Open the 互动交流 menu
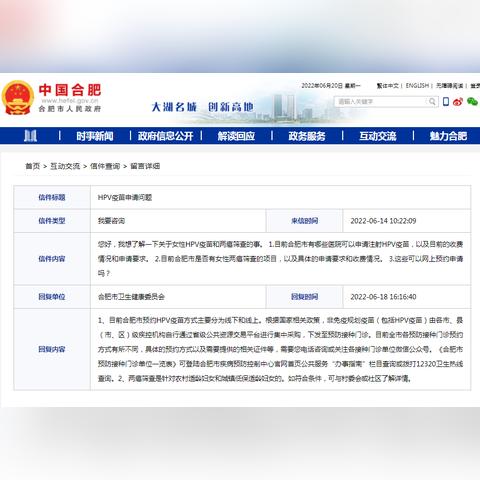480x480 pixels. 378,136
